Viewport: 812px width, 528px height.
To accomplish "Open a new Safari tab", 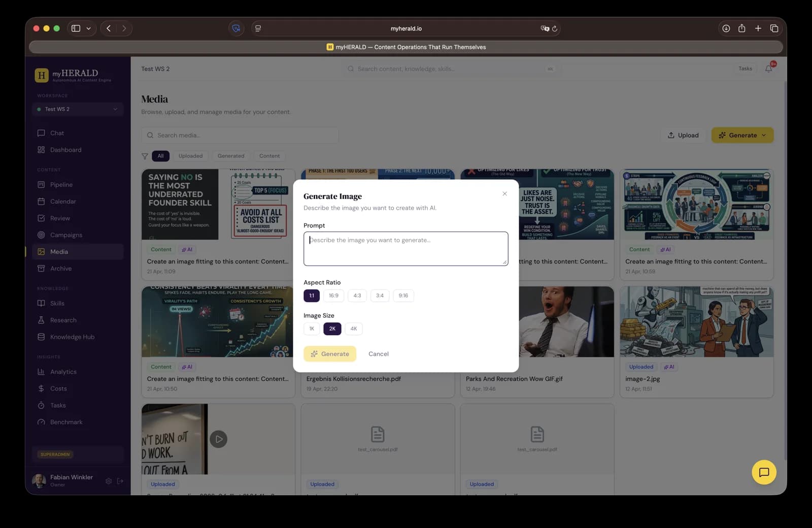I will pyautogui.click(x=758, y=28).
